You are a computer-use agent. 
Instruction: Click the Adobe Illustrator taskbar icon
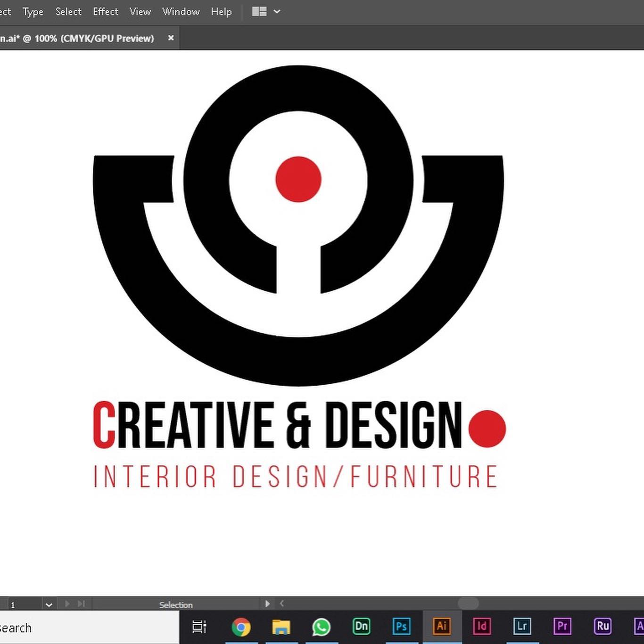click(442, 626)
